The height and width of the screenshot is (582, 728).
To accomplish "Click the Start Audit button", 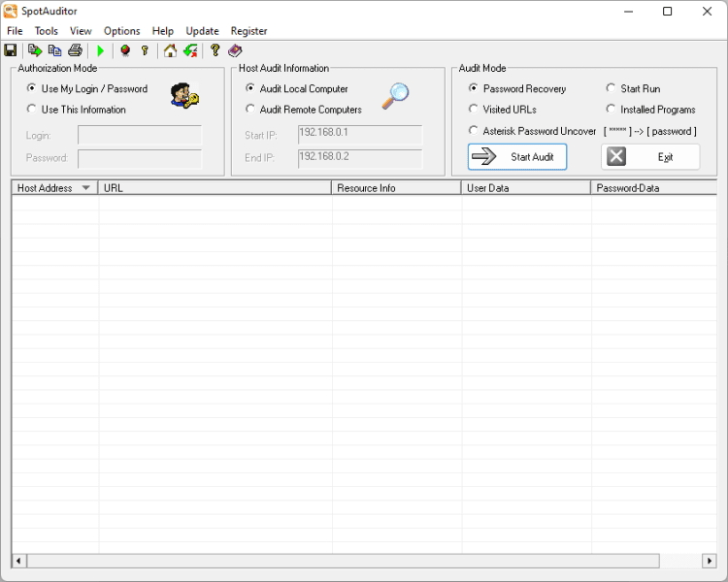I will [517, 157].
